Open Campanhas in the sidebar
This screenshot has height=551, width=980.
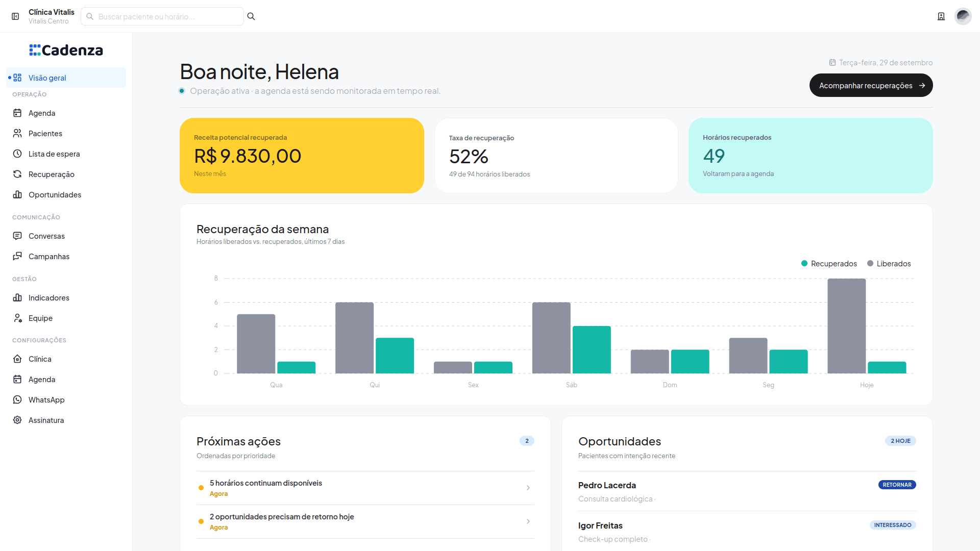click(66, 256)
